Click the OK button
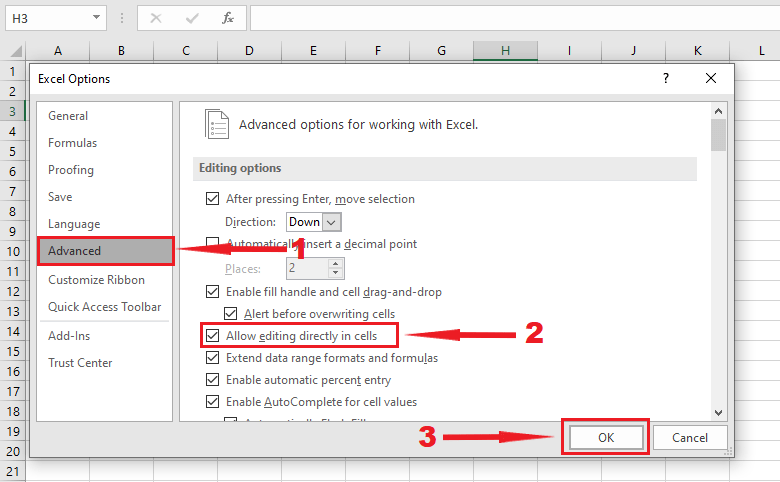Viewport: 780px width, 482px height. [x=606, y=437]
